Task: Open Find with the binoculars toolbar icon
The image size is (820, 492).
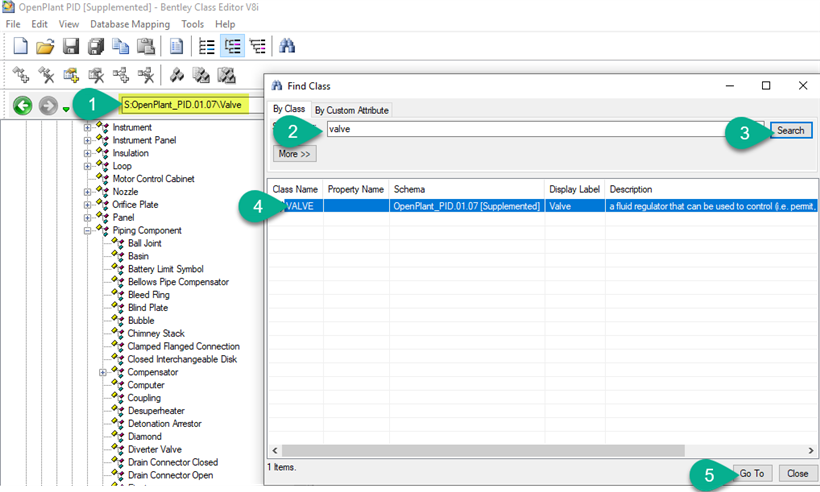Action: pyautogui.click(x=287, y=46)
